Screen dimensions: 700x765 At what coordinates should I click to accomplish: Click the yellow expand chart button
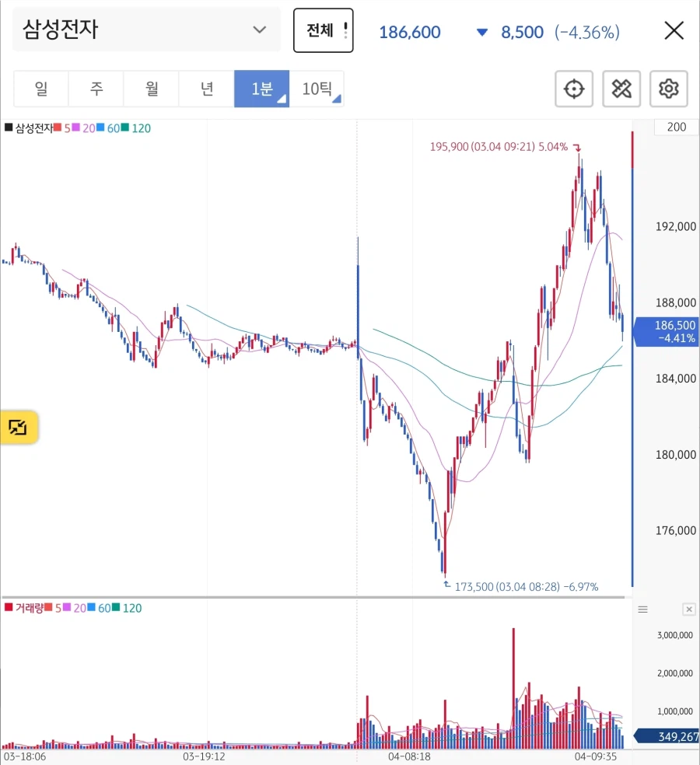[19, 427]
